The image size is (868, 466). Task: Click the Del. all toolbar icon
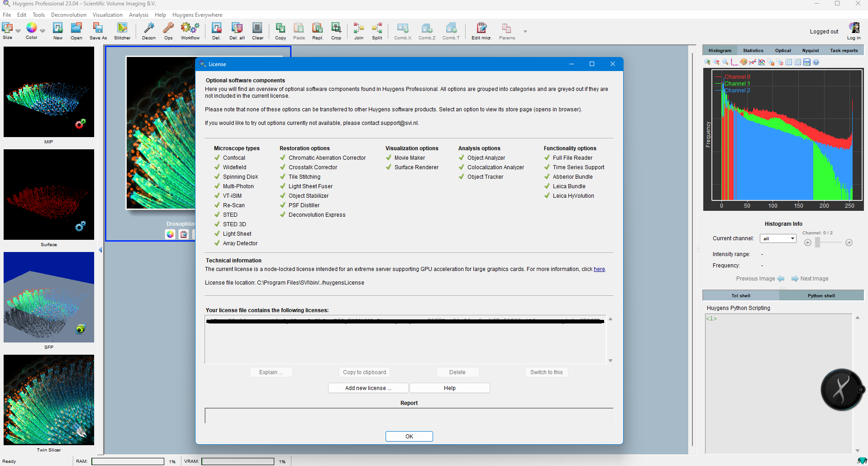[237, 31]
